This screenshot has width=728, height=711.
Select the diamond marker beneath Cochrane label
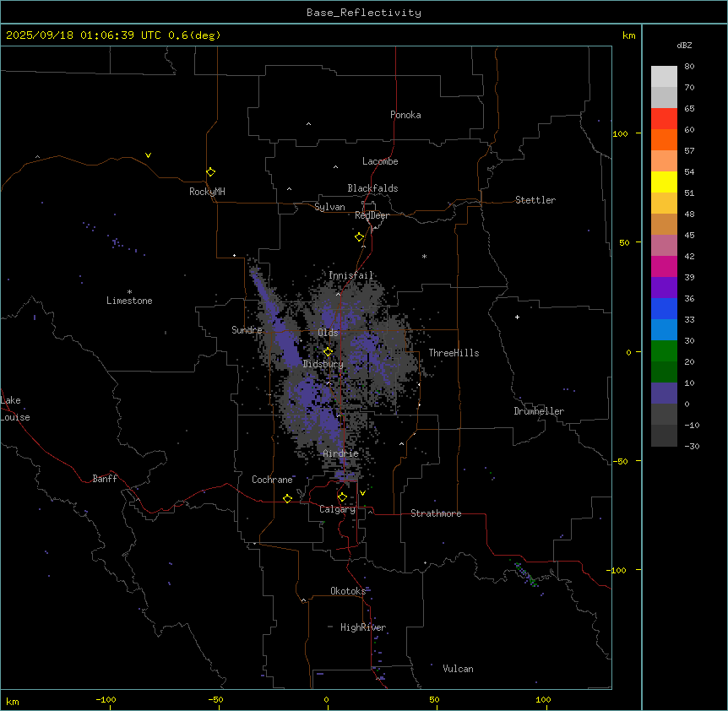[287, 498]
